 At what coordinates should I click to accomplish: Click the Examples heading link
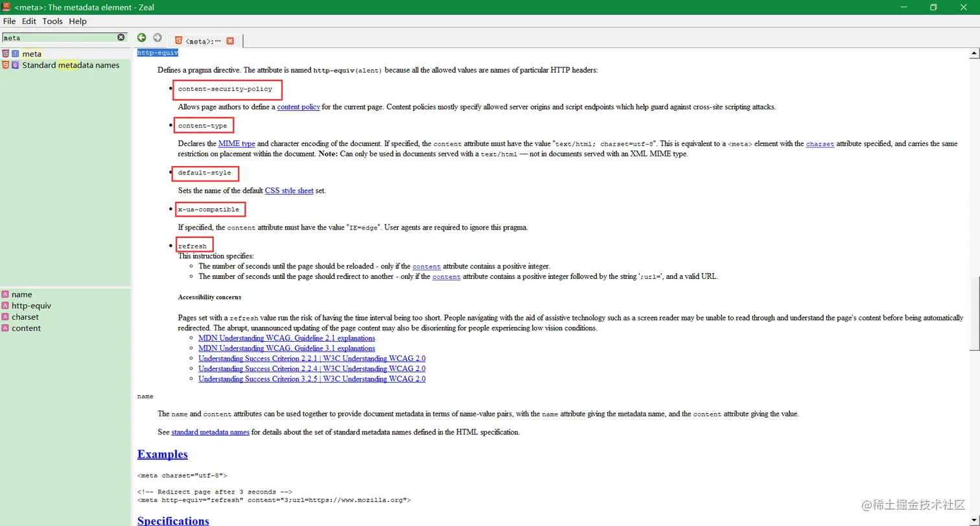point(163,454)
